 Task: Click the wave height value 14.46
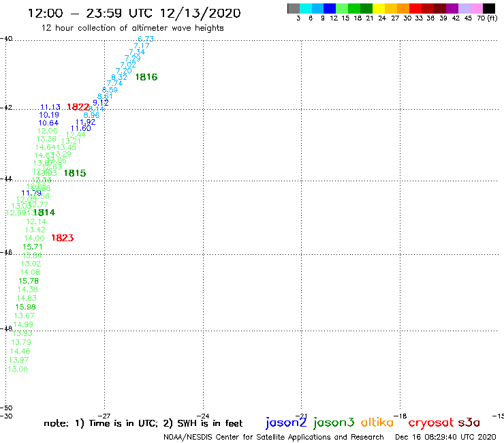pos(20,351)
